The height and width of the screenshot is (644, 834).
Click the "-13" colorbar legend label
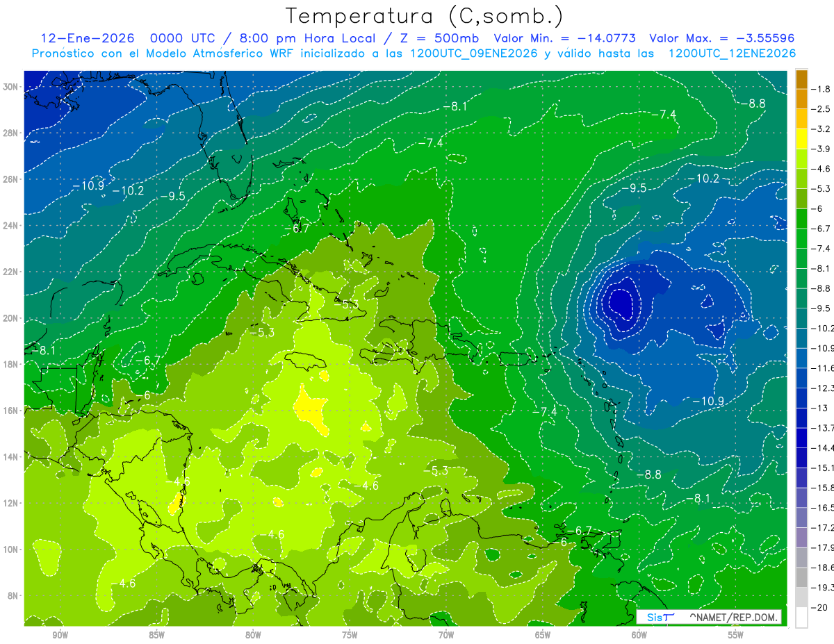coord(819,408)
